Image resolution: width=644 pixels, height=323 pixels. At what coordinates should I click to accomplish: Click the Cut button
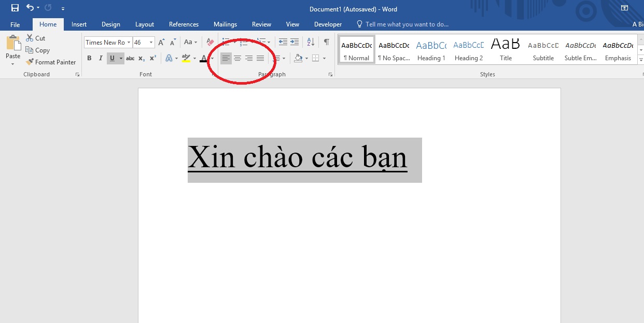(x=35, y=38)
